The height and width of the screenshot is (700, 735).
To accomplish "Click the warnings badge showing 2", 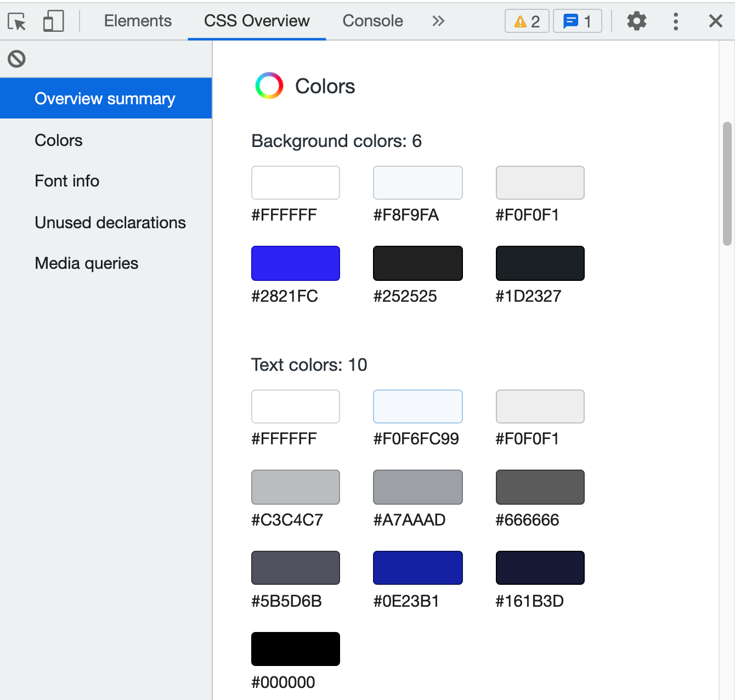I will pyautogui.click(x=526, y=21).
